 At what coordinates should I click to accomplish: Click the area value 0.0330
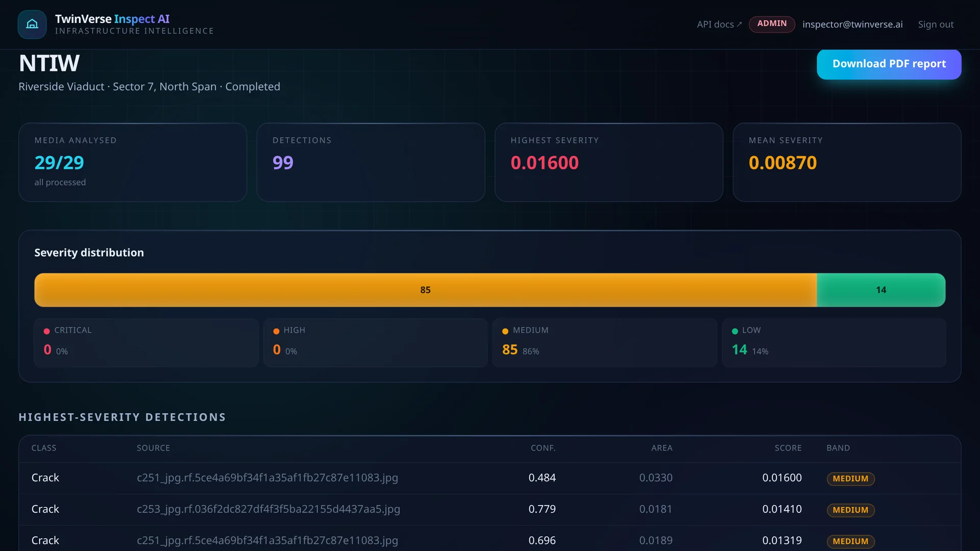click(x=656, y=478)
